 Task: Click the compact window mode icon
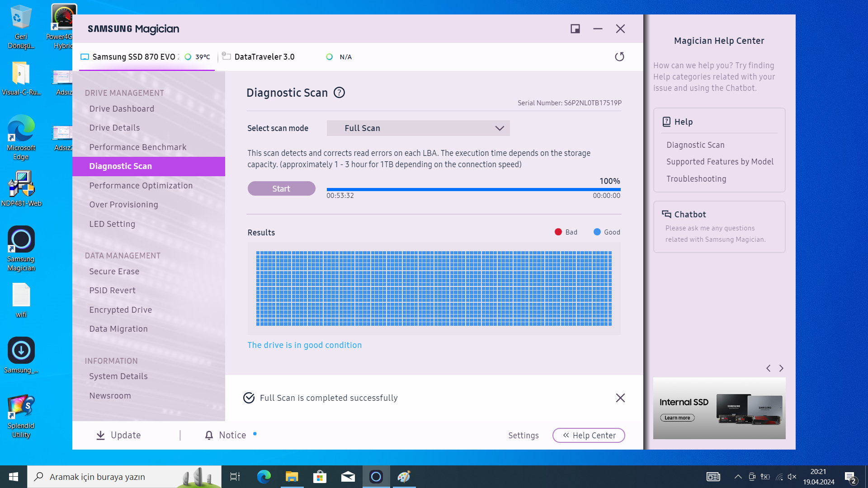575,29
